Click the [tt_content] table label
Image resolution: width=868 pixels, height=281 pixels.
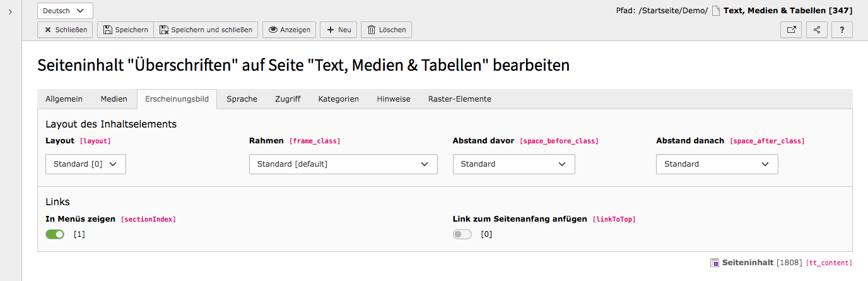[829, 263]
